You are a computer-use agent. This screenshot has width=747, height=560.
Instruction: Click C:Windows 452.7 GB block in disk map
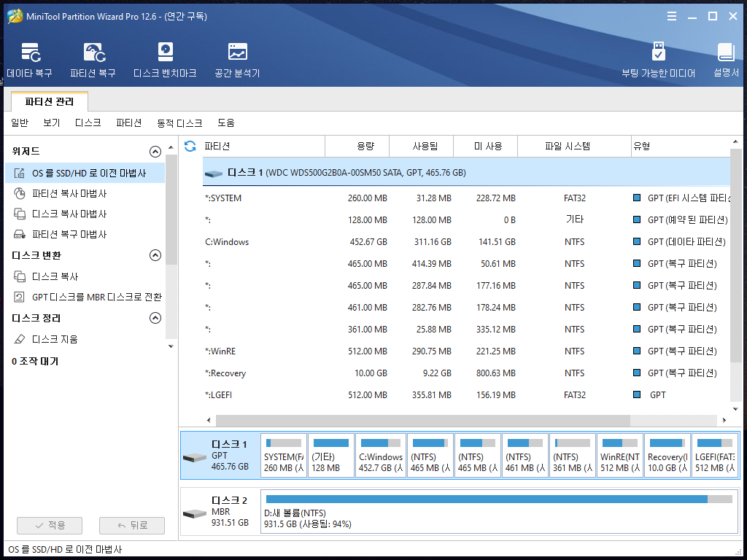coord(381,455)
